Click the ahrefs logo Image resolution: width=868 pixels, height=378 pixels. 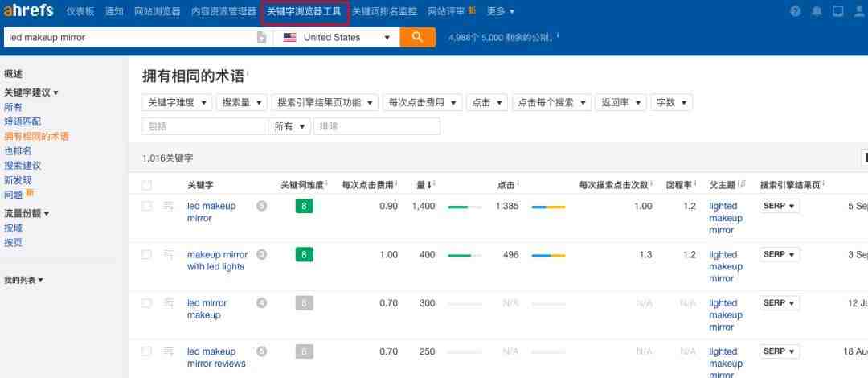[x=29, y=11]
